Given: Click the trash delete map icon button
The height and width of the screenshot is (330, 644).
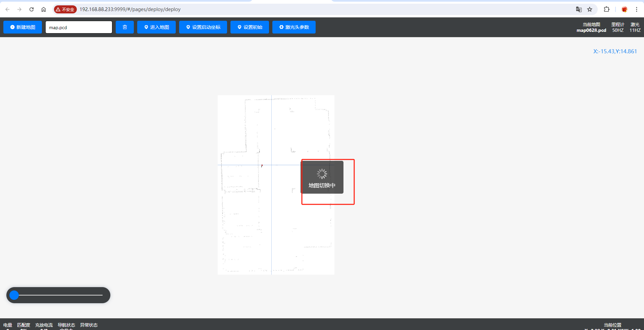Looking at the screenshot, I should tap(125, 27).
